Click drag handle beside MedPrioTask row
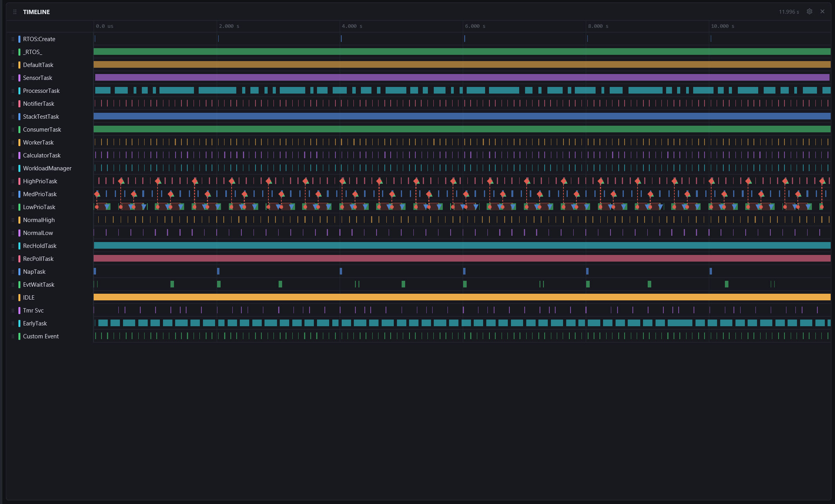The image size is (835, 504). [13, 194]
